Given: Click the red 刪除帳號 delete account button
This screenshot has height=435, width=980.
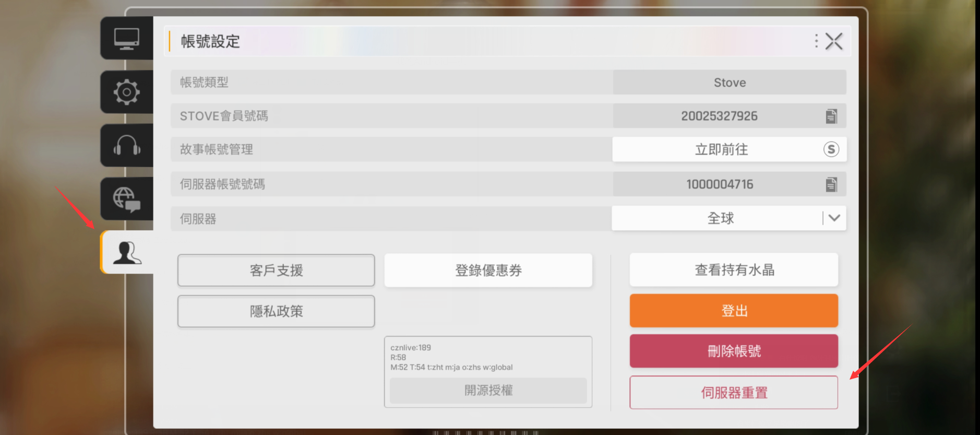Looking at the screenshot, I should [734, 351].
